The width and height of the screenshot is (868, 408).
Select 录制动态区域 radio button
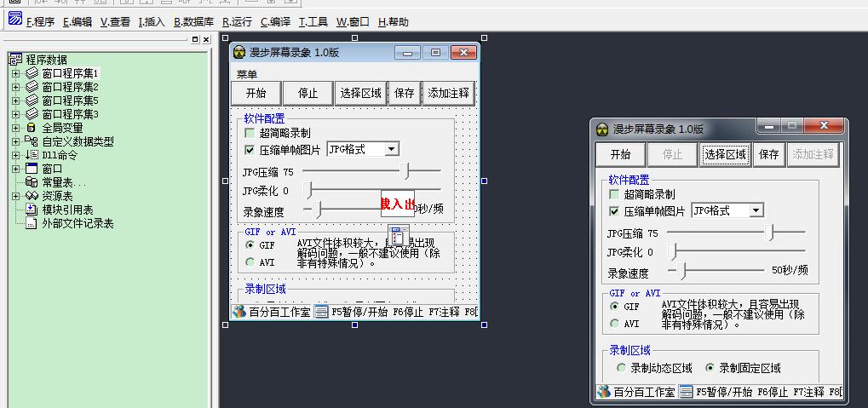coord(622,368)
